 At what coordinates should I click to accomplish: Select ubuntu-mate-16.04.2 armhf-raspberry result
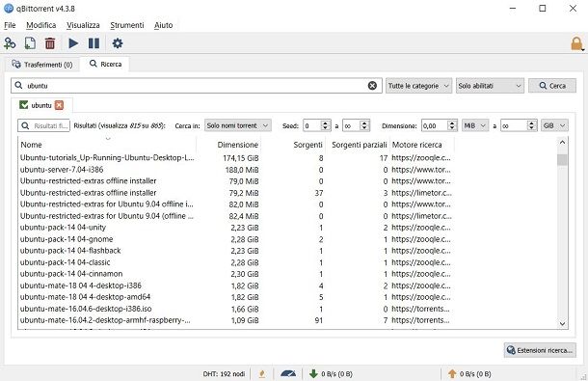(x=236, y=320)
